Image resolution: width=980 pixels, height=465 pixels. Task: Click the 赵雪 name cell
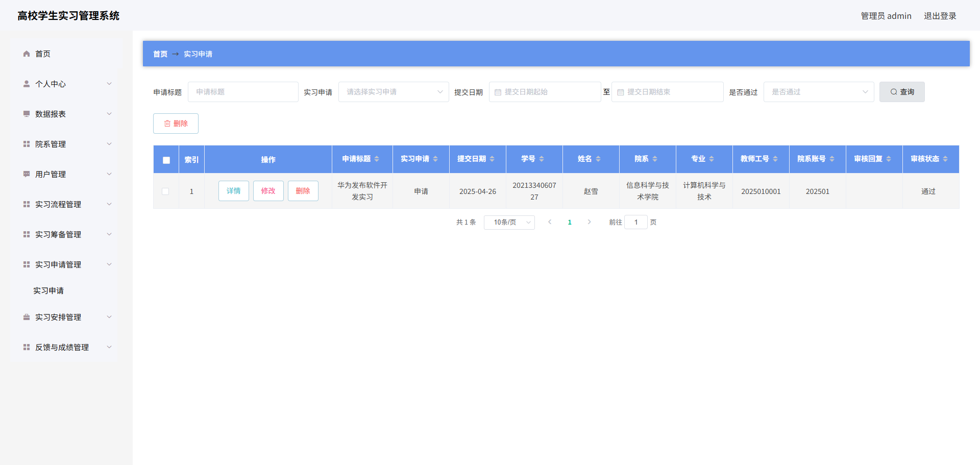pos(591,191)
